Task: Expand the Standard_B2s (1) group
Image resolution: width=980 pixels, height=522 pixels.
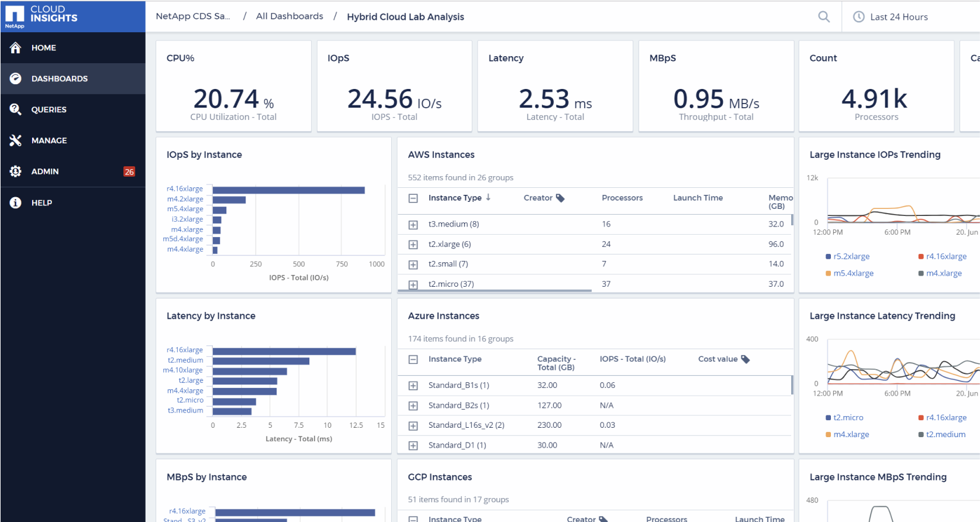Action: tap(413, 406)
